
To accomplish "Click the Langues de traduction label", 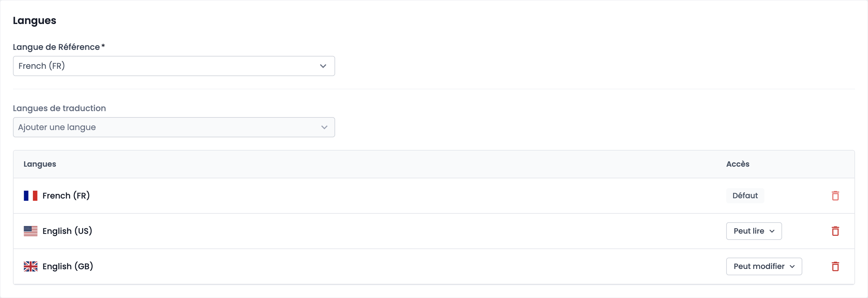I will pos(59,108).
